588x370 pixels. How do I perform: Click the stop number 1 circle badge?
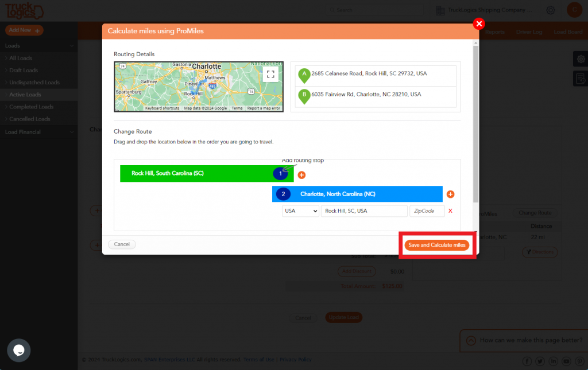coord(280,173)
